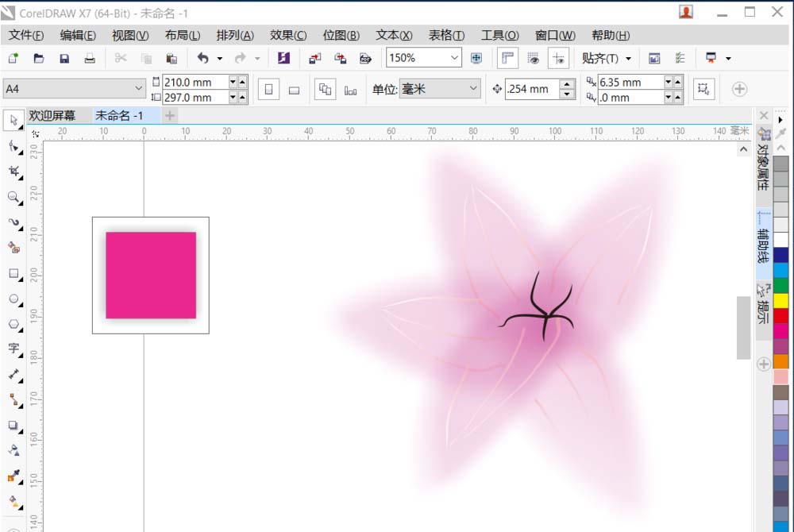Click the Copy icon
794x532 pixels.
coord(146,58)
